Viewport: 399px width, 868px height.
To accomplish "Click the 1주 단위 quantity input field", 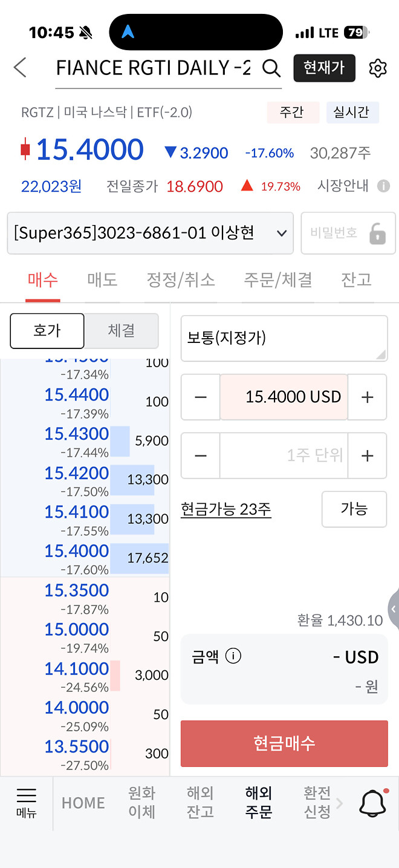I will coord(284,455).
